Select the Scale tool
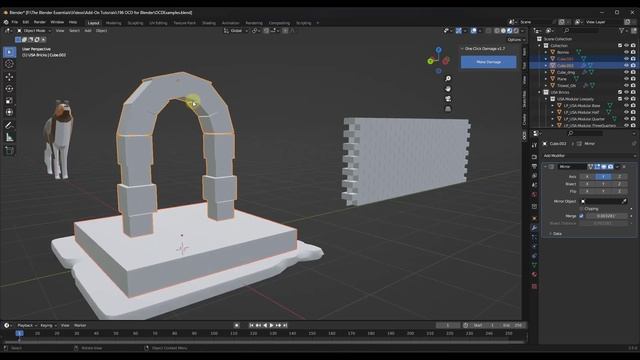The width and height of the screenshot is (640, 360). point(9,100)
